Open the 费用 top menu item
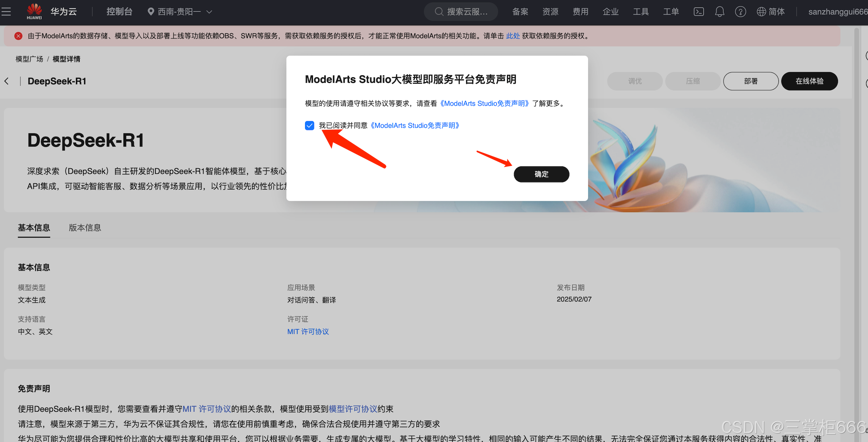The width and height of the screenshot is (868, 442). point(580,12)
